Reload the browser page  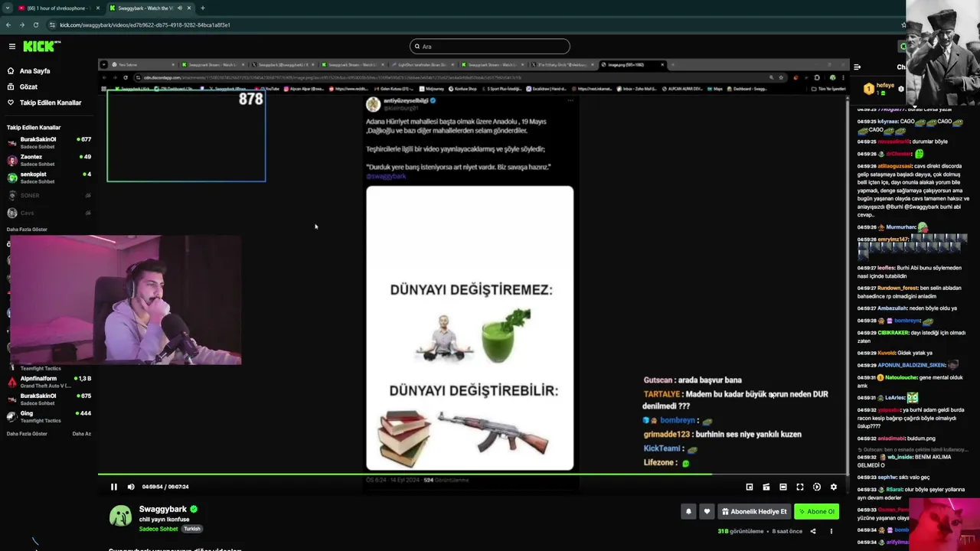(x=36, y=24)
